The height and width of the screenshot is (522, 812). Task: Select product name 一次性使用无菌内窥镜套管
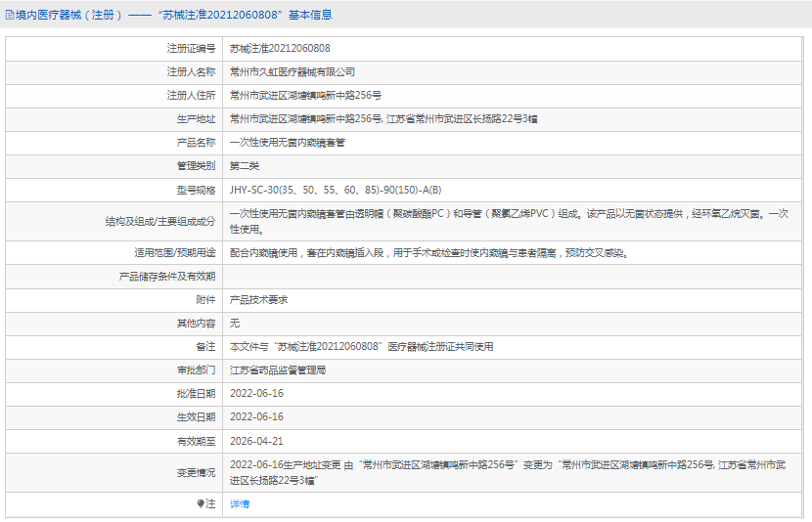(x=288, y=143)
